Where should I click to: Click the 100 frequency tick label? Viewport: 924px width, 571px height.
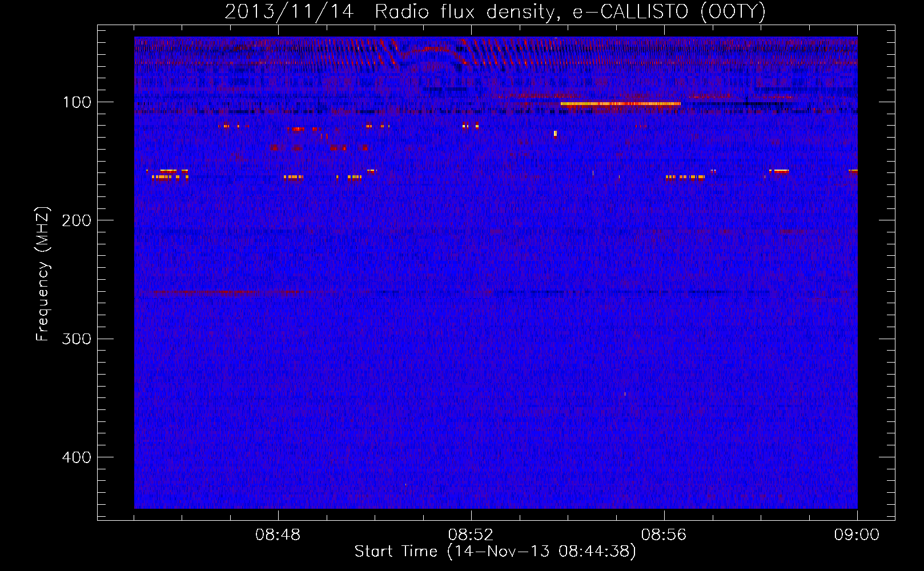[x=77, y=102]
